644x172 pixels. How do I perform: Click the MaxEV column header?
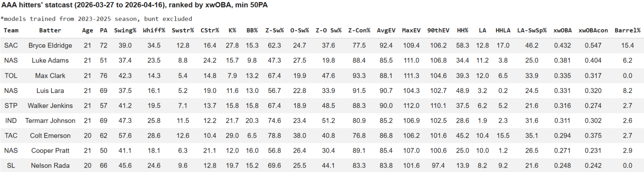click(x=411, y=30)
